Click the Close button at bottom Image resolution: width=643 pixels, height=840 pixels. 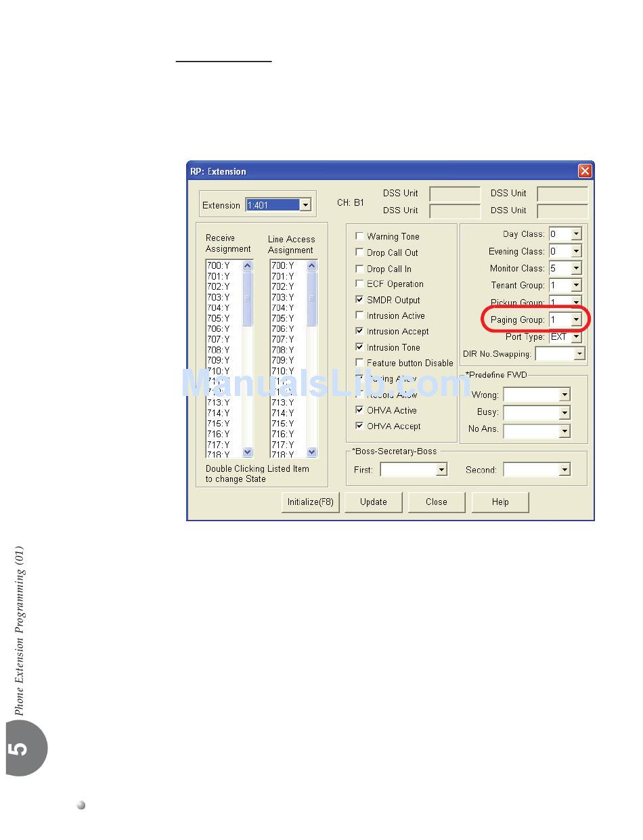point(437,502)
